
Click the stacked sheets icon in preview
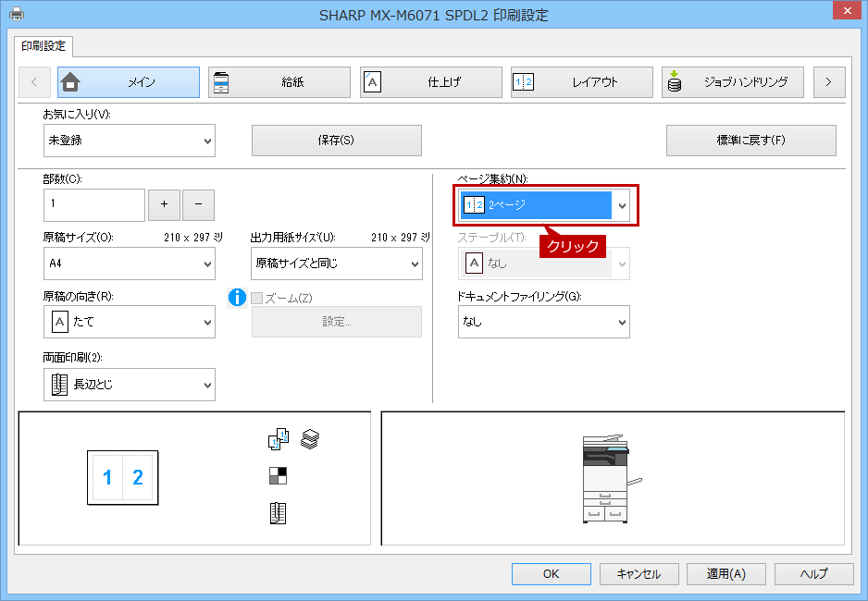click(310, 439)
